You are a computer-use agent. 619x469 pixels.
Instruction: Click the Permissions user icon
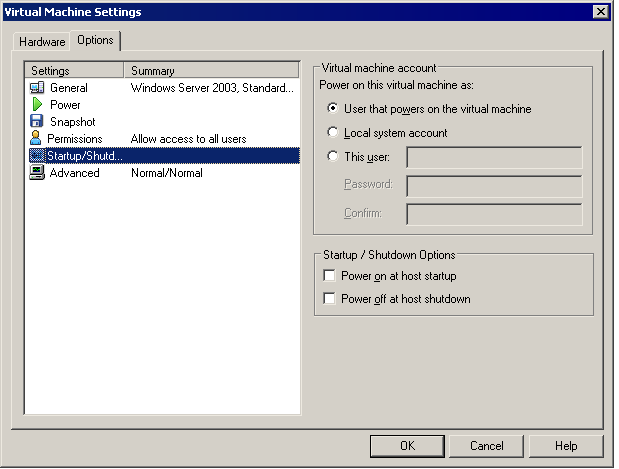tap(36, 139)
